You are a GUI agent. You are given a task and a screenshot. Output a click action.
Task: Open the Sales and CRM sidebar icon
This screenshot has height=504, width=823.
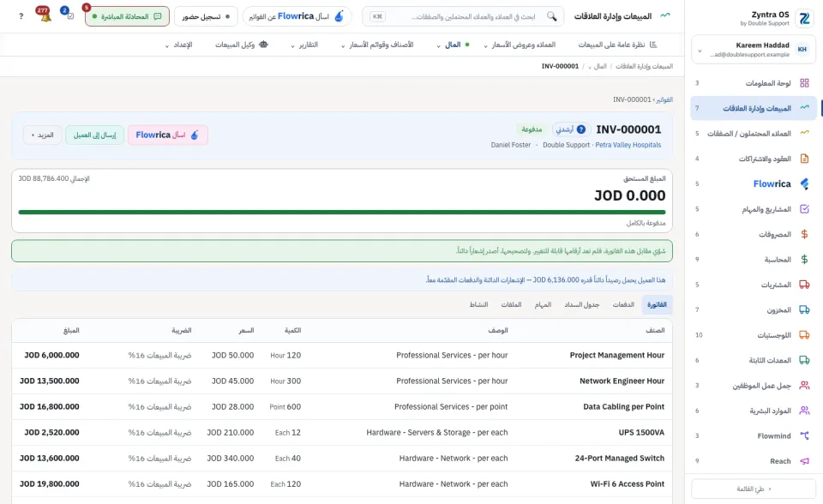(x=804, y=108)
